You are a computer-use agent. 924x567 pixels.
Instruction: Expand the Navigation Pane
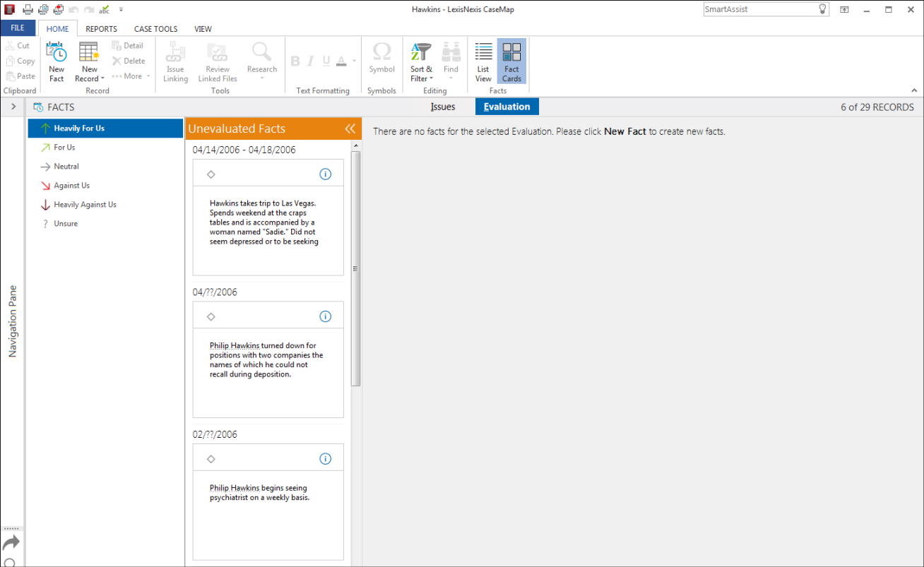(13, 107)
